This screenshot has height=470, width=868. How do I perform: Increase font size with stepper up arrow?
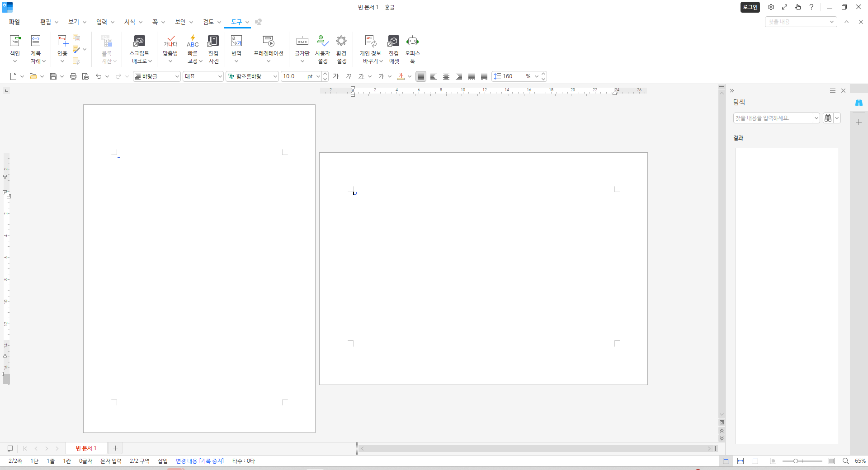[x=325, y=74]
